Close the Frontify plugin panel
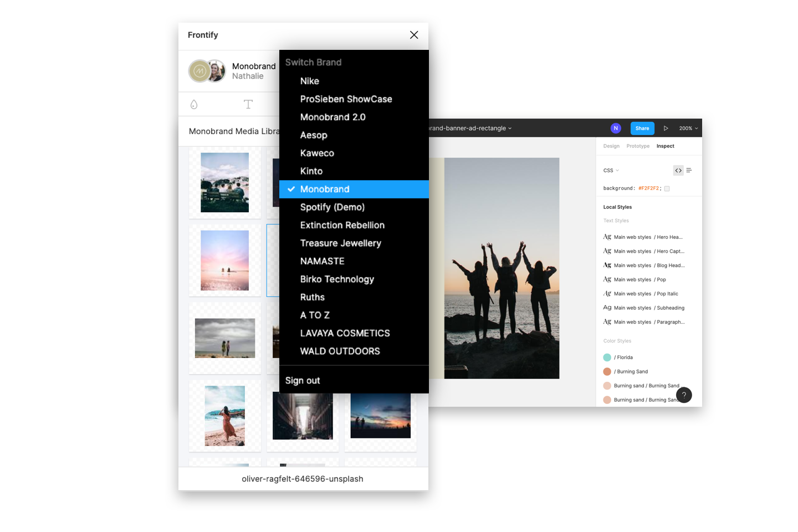798x532 pixels. tap(414, 35)
